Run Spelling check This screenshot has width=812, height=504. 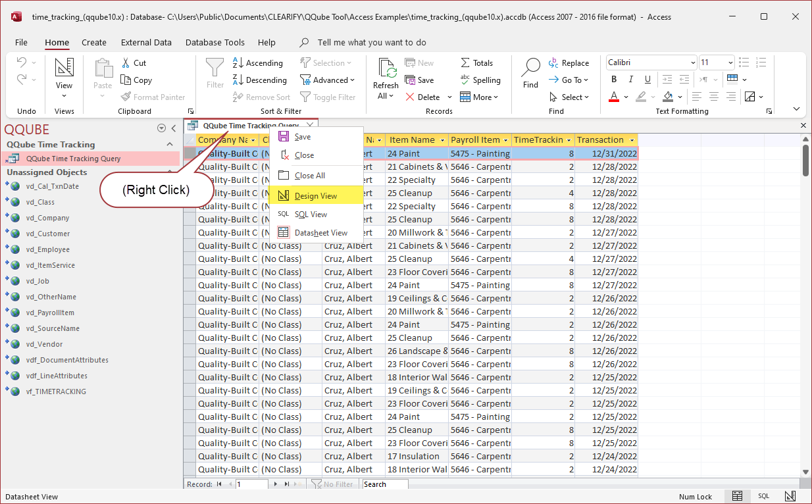coord(480,80)
